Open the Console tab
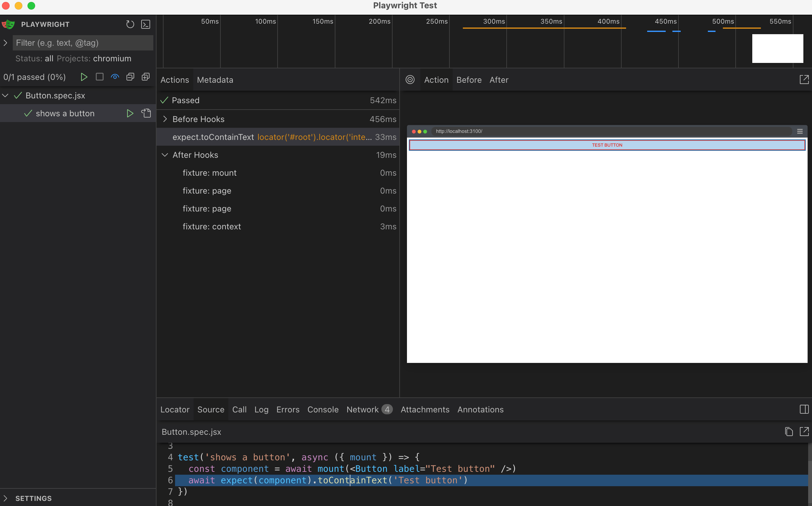This screenshot has height=506, width=812. pos(323,409)
